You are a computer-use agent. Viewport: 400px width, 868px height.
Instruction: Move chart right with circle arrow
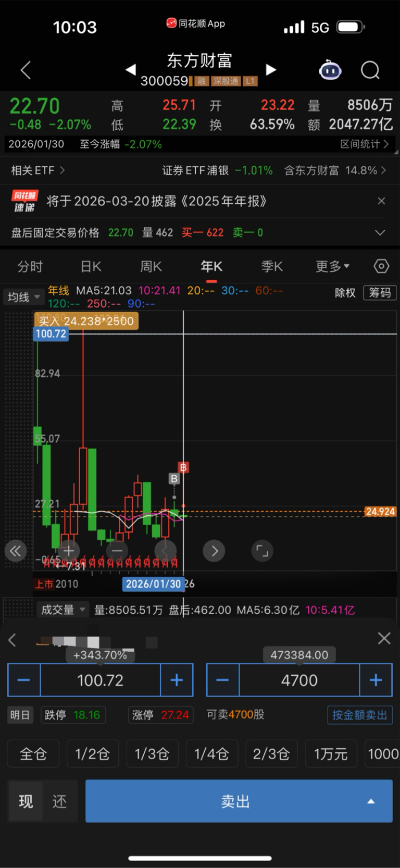[x=214, y=551]
